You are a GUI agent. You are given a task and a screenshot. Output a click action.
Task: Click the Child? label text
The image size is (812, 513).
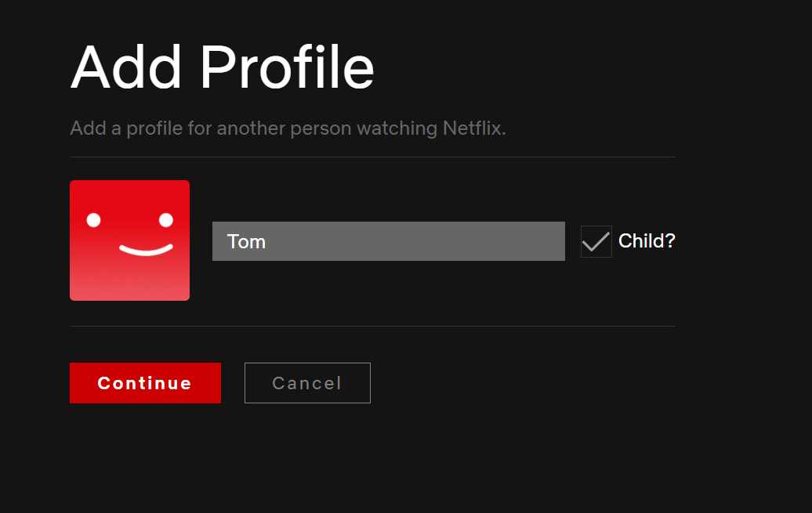[x=647, y=241]
